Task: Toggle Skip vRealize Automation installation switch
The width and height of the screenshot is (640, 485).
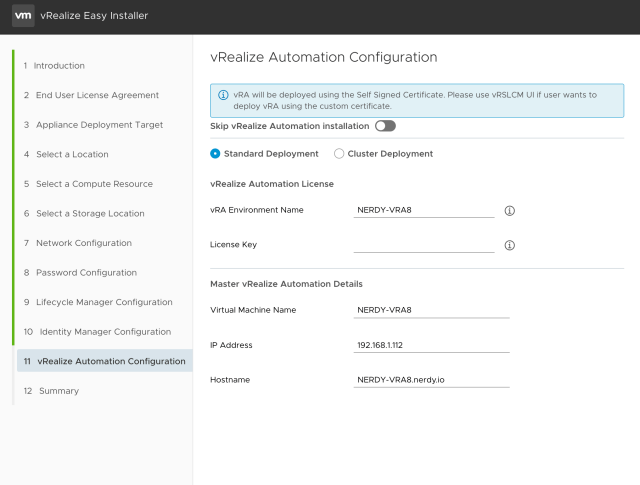Action: pyautogui.click(x=385, y=126)
